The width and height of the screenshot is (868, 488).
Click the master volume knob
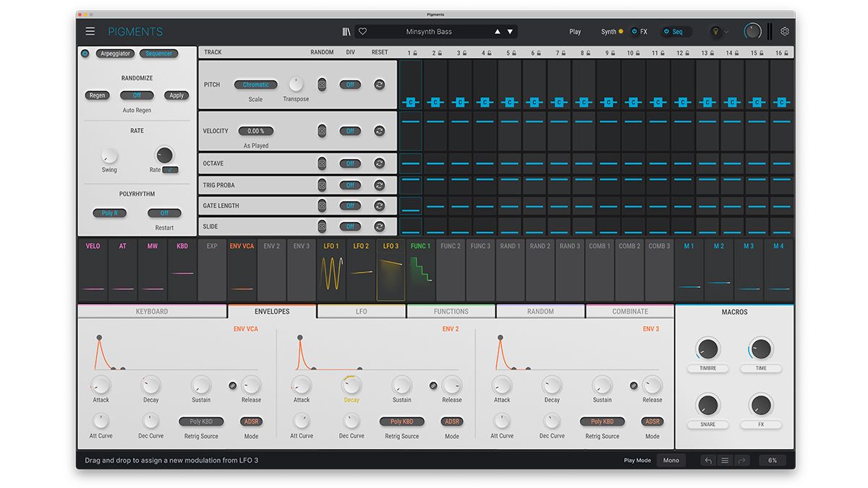tap(753, 31)
